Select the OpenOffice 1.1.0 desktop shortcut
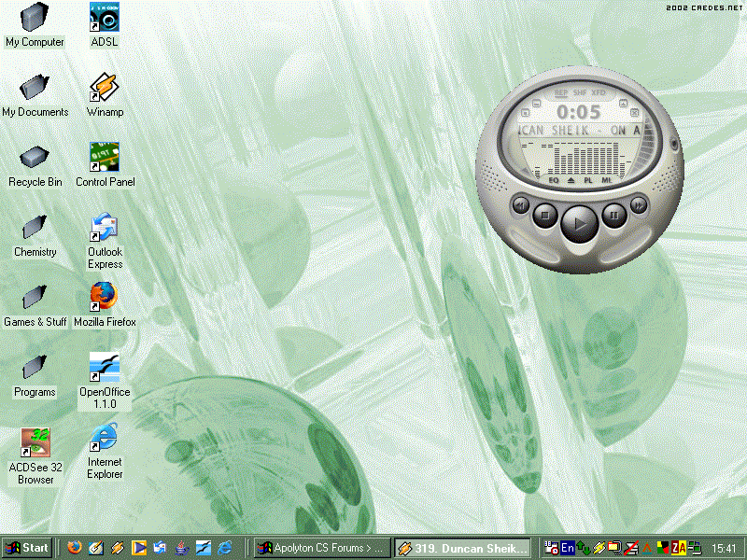The image size is (747, 560). pyautogui.click(x=104, y=367)
